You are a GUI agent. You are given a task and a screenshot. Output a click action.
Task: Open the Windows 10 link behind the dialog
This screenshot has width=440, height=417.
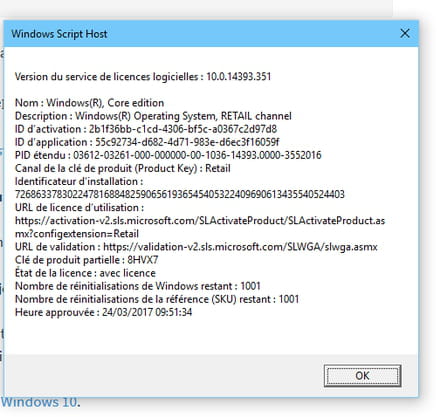39,402
